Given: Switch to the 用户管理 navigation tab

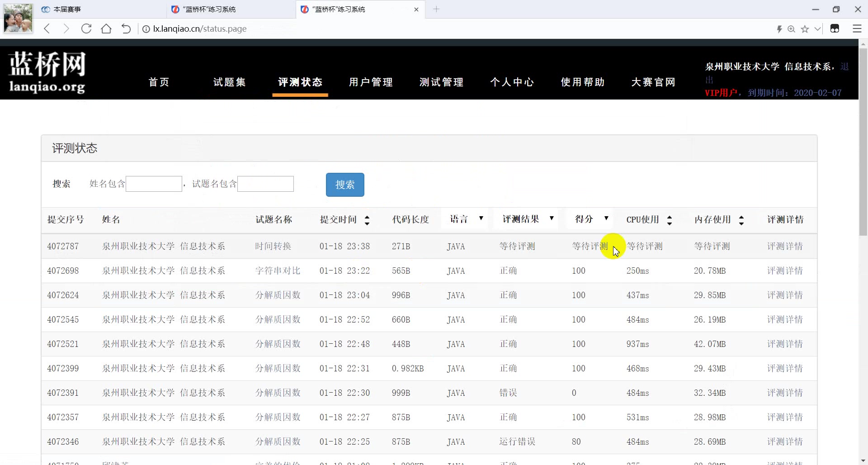Looking at the screenshot, I should [x=371, y=82].
